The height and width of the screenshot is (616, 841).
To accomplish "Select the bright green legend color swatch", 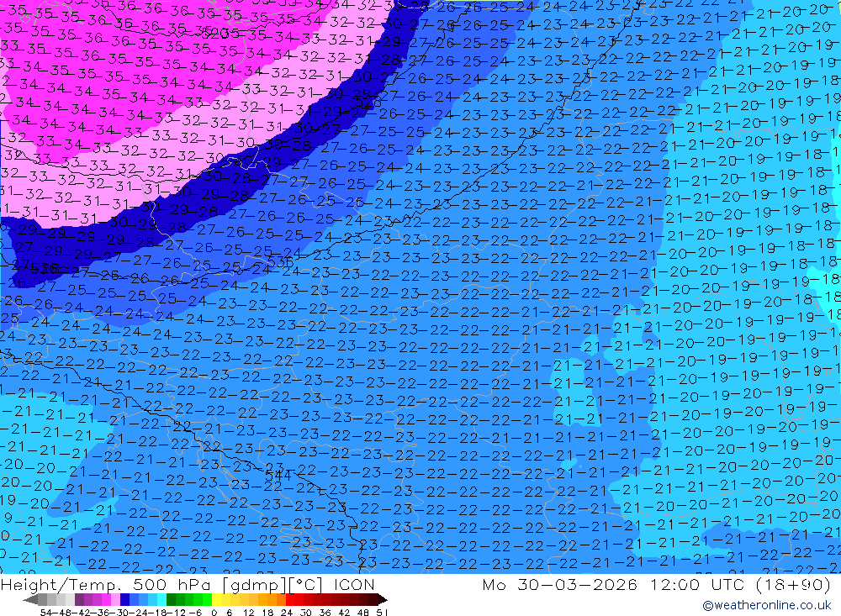I will tap(207, 599).
